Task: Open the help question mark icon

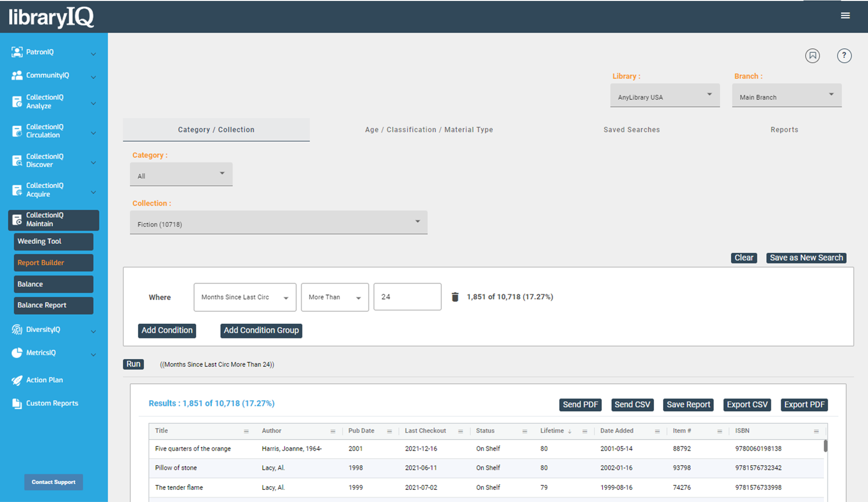Action: point(844,56)
